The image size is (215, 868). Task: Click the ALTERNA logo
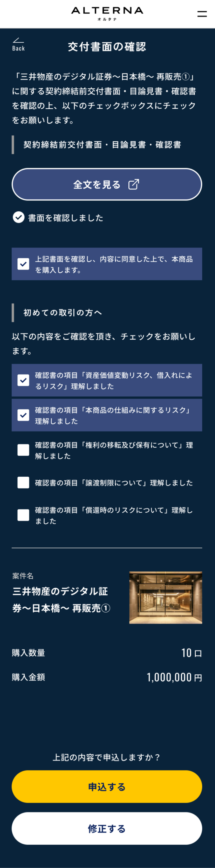pyautogui.click(x=107, y=14)
